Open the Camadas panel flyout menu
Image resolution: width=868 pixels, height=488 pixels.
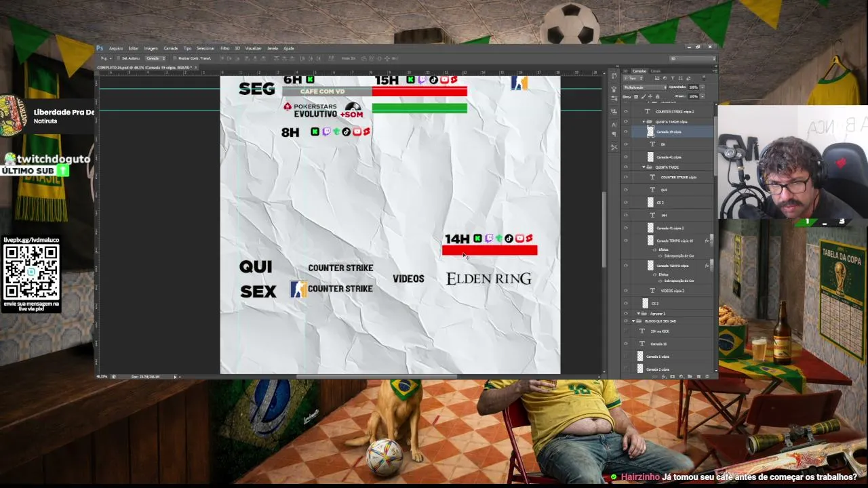pyautogui.click(x=714, y=70)
